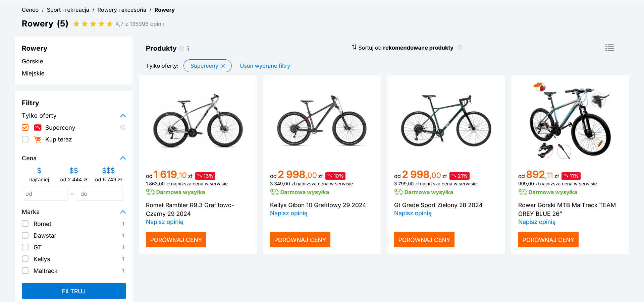Screen dimensions: 644x302
Task: Open the Miejskie bikes category
Action: (33, 73)
